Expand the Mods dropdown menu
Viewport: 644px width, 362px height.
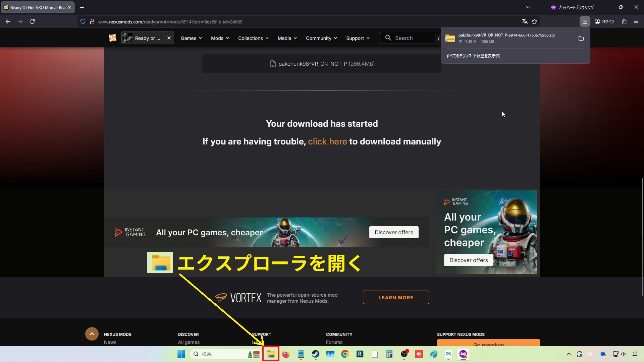[x=220, y=38]
